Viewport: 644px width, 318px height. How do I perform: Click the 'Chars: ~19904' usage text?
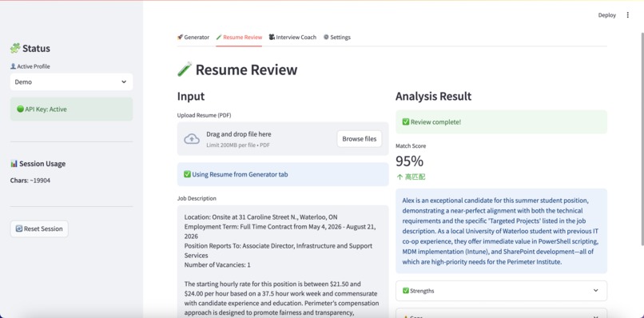pos(30,181)
